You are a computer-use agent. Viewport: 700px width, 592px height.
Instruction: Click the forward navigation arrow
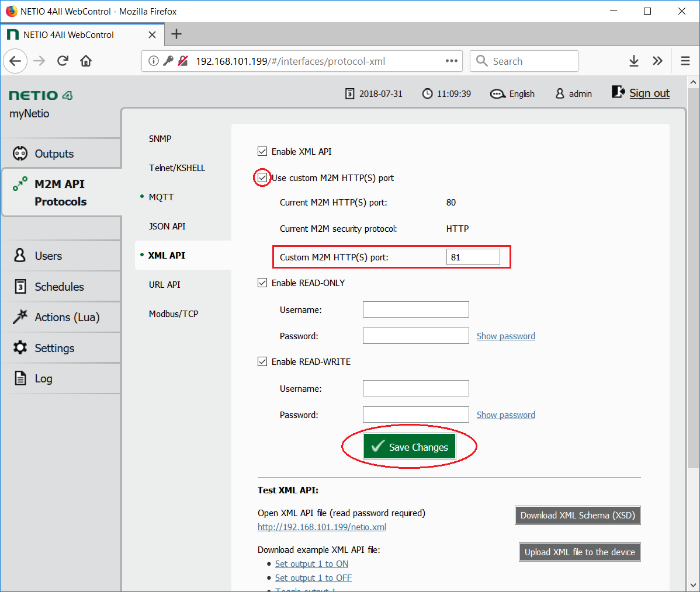tap(39, 61)
